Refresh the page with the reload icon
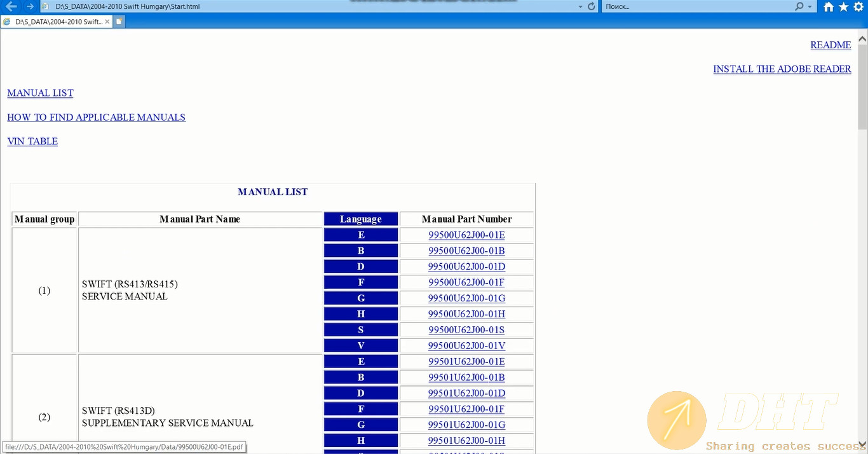This screenshot has width=868, height=454. (x=592, y=6)
